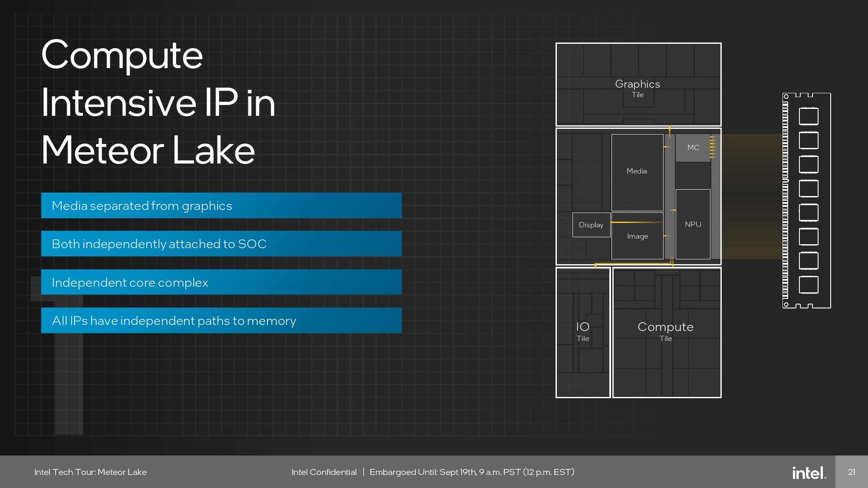This screenshot has height=488, width=868.
Task: Click the Intel Confidential embargo notice
Action: pyautogui.click(x=433, y=472)
